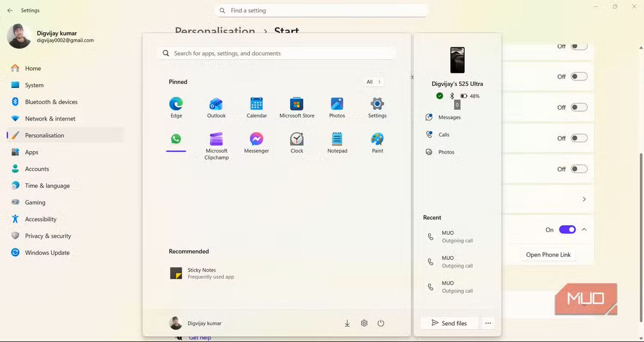
Task: Open settings gear in Start menu footer
Action: 364,323
